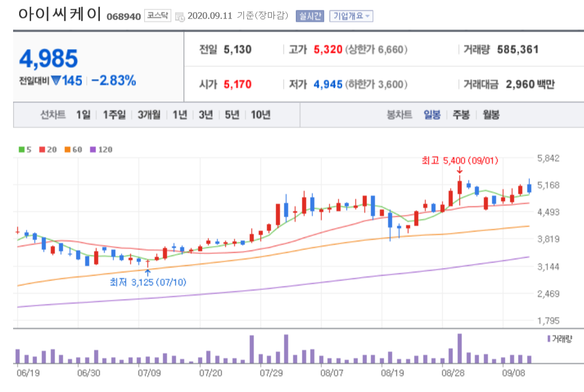
Task: Select the 3년 line chart tab
Action: click(206, 114)
